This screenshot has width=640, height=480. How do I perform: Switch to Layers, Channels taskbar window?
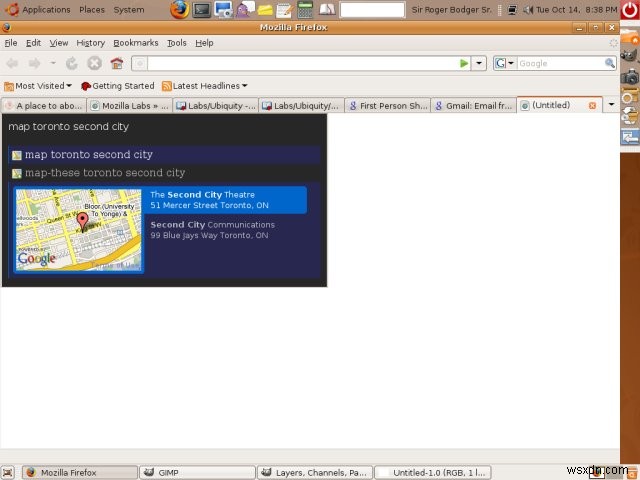pos(315,473)
